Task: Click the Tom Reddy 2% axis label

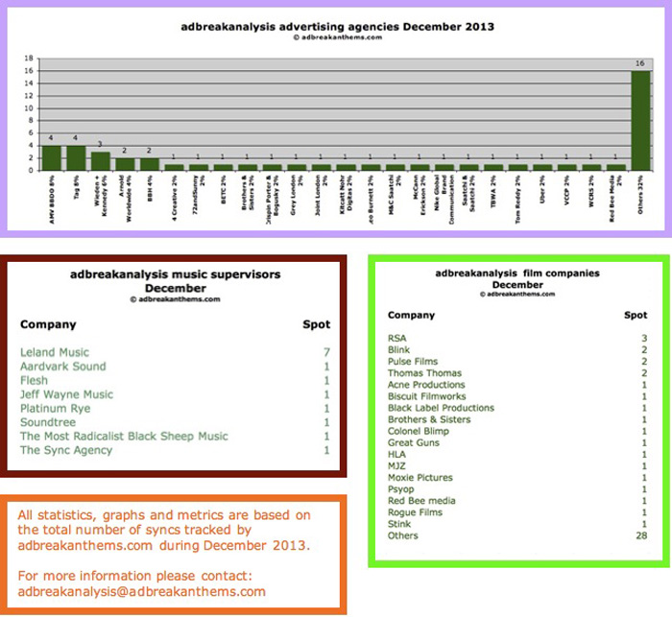Action: [x=517, y=199]
